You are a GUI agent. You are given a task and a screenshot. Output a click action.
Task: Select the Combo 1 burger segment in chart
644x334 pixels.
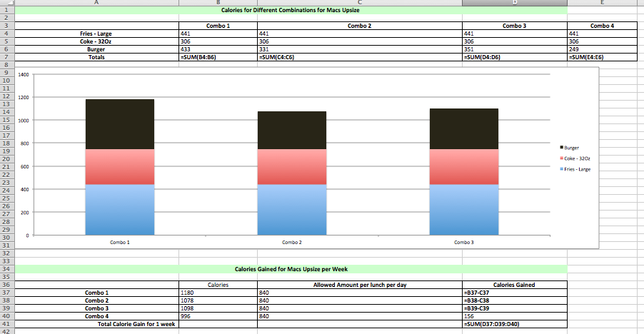[x=120, y=124]
